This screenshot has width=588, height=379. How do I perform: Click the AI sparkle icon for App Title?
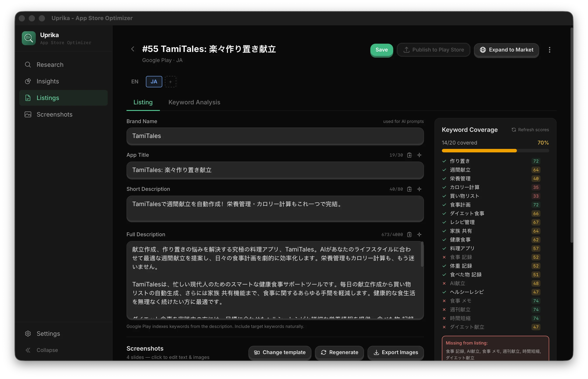[x=419, y=155]
